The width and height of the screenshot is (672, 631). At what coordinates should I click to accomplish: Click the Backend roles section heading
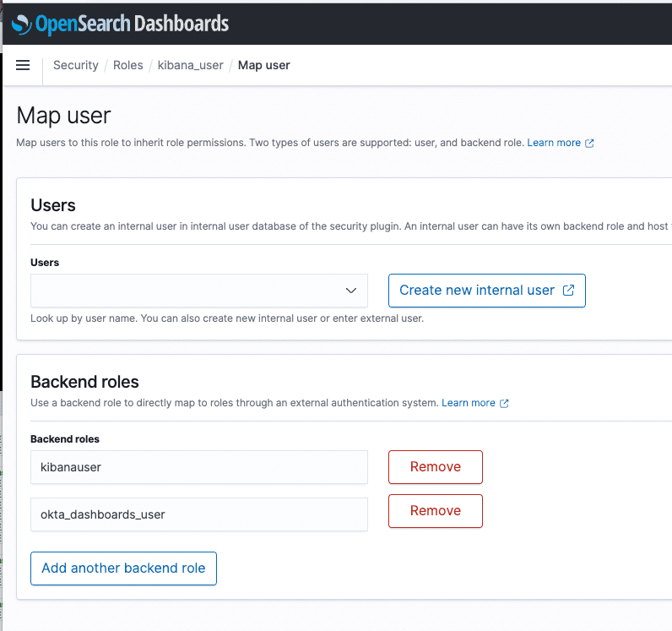pos(85,382)
